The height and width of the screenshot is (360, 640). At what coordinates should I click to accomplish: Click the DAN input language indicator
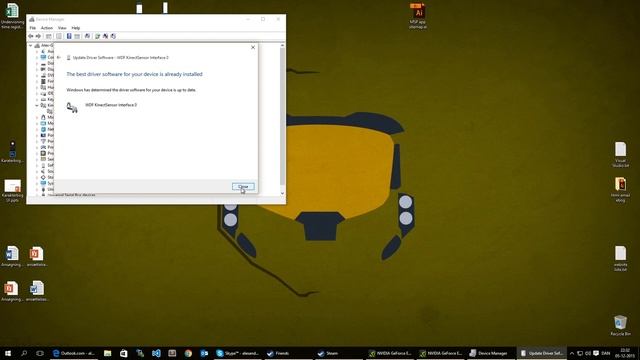coord(606,353)
